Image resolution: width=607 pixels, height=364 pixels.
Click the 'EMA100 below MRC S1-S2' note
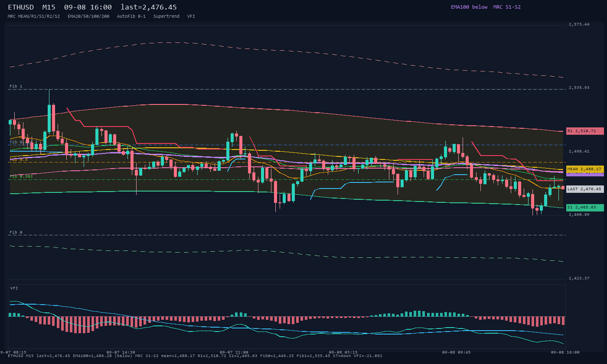click(x=486, y=7)
